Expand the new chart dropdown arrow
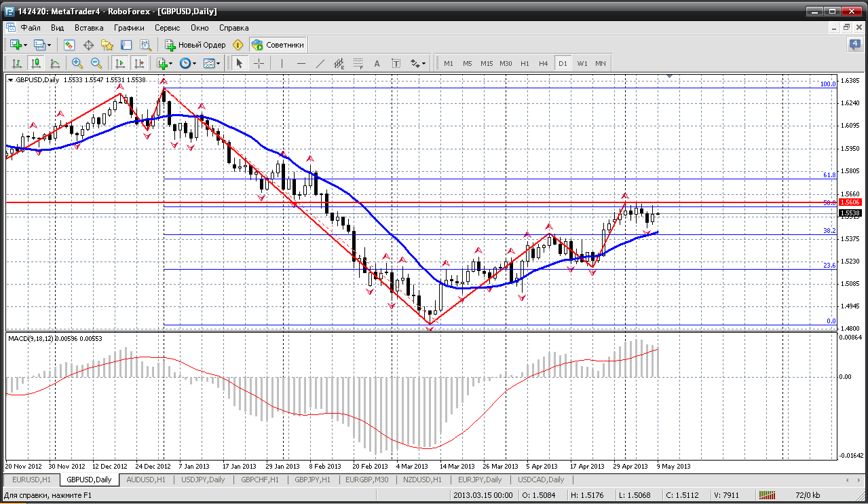The width and height of the screenshot is (868, 504). tap(26, 46)
